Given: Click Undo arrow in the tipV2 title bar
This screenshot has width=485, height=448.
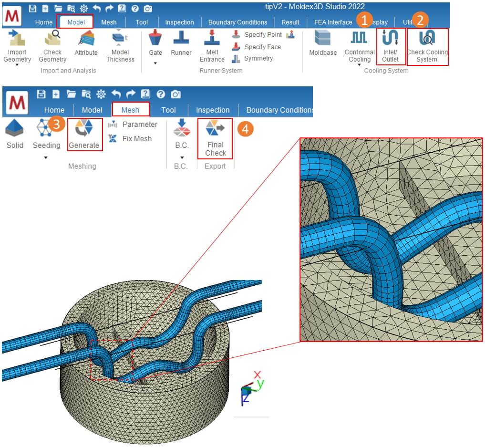Looking at the screenshot, I should (97, 9).
